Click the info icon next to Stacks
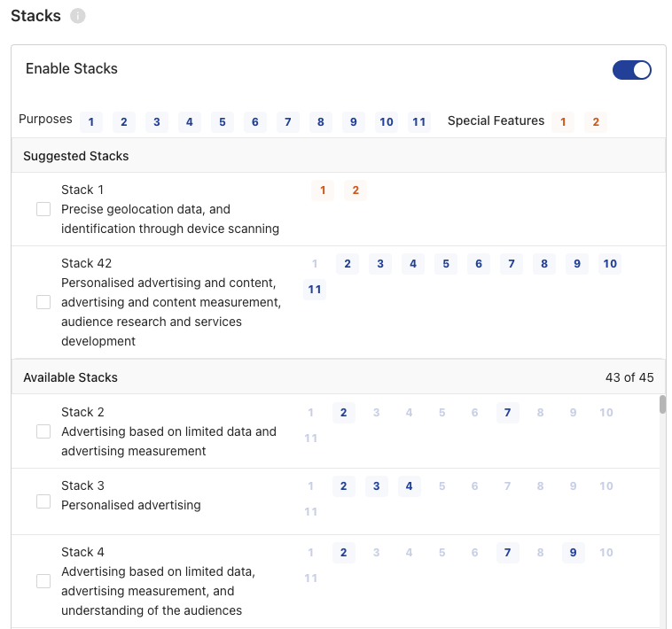Image resolution: width=672 pixels, height=629 pixels. tap(77, 16)
